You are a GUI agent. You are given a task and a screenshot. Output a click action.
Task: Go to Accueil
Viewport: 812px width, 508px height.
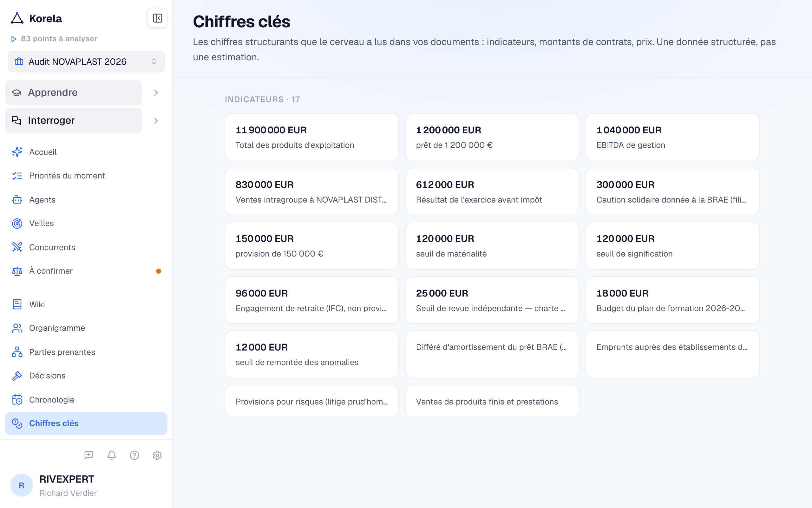(86, 152)
